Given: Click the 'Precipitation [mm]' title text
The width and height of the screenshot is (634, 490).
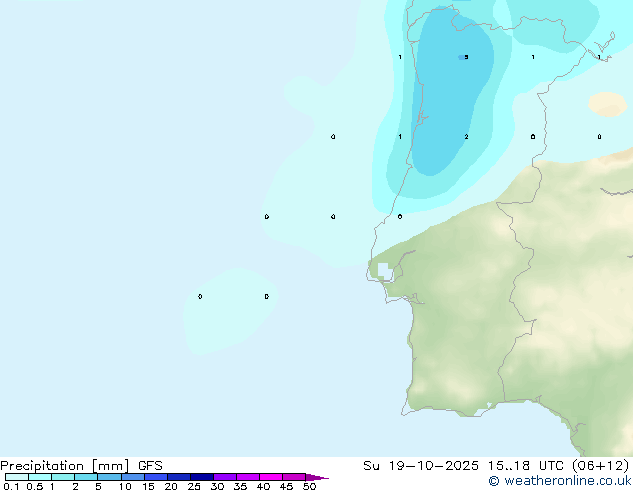Looking at the screenshot, I should point(64,466).
